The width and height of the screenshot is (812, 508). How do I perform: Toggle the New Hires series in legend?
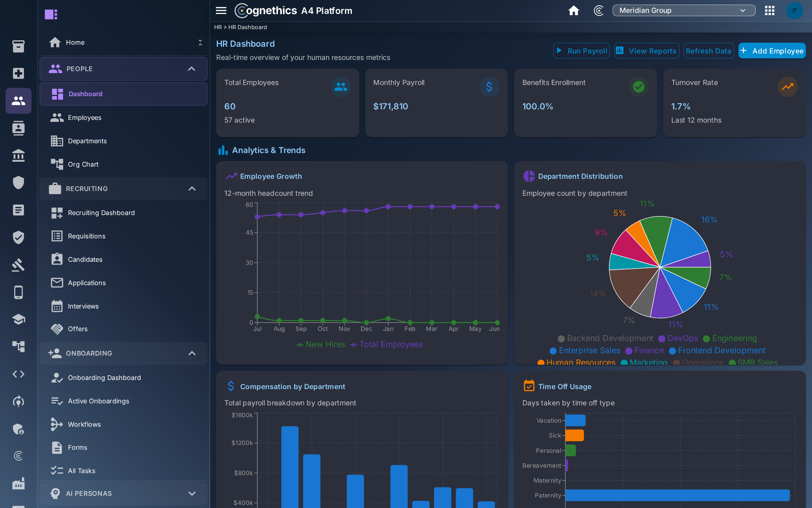pos(321,344)
